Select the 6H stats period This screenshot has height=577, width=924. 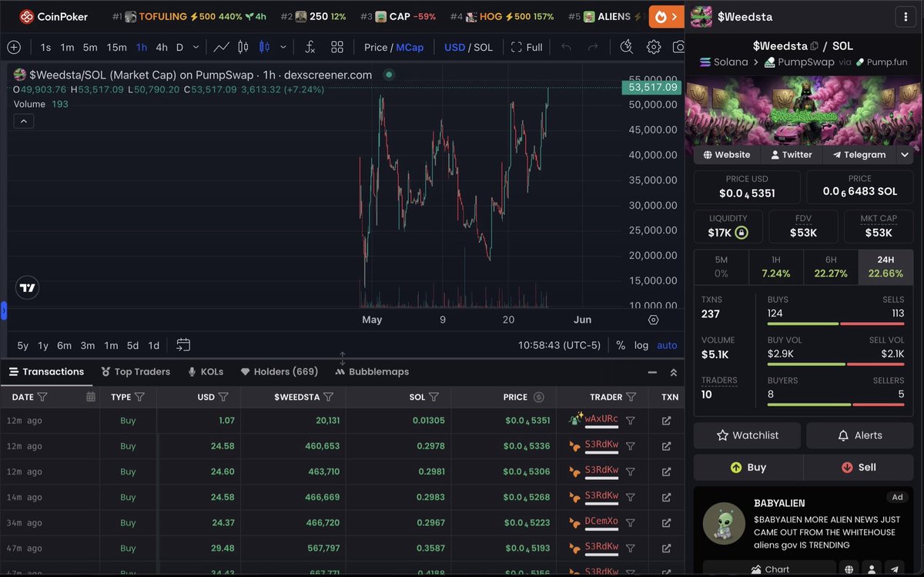831,267
